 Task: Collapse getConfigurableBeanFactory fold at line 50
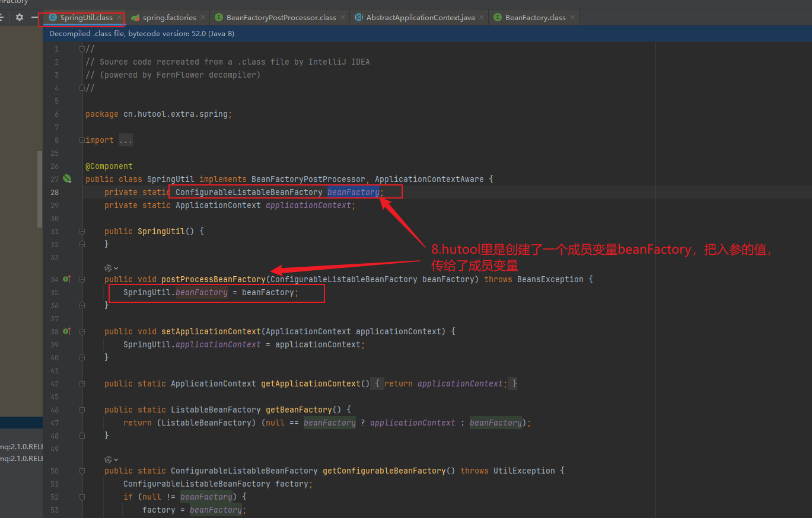tap(82, 471)
